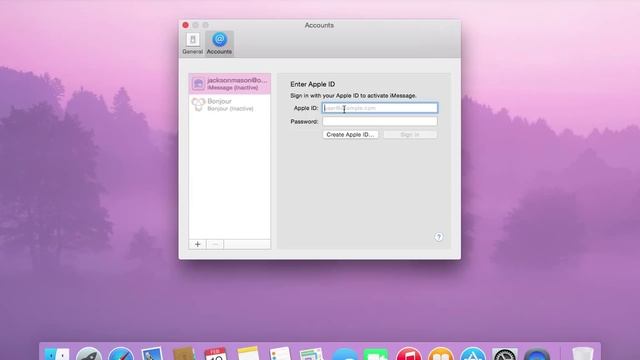Open Reminders list icon in Dock

280,354
